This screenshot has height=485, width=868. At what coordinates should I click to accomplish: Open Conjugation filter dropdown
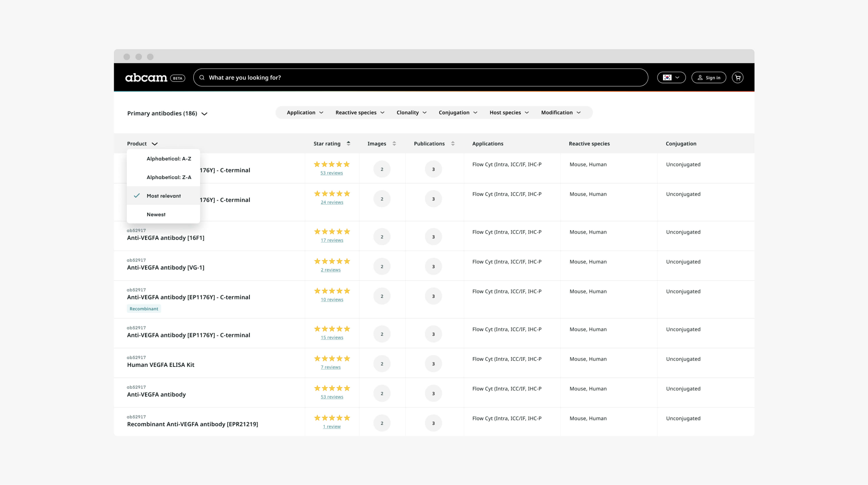point(458,113)
